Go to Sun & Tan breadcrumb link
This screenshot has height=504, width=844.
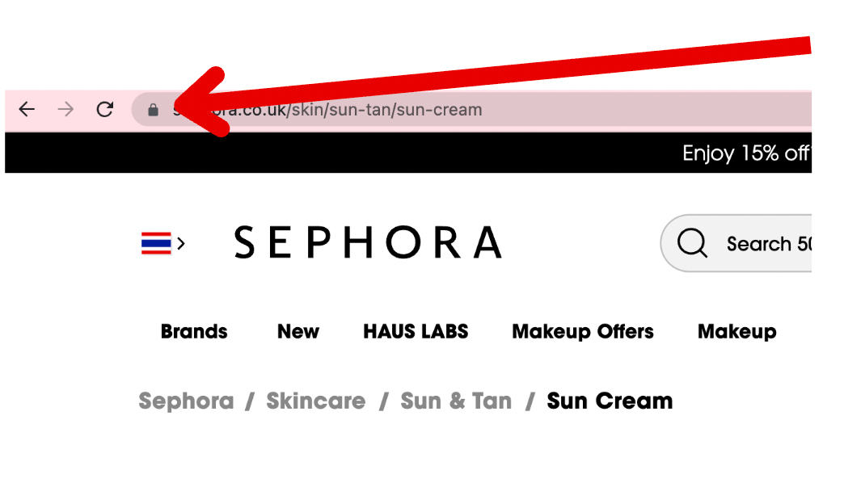(456, 401)
